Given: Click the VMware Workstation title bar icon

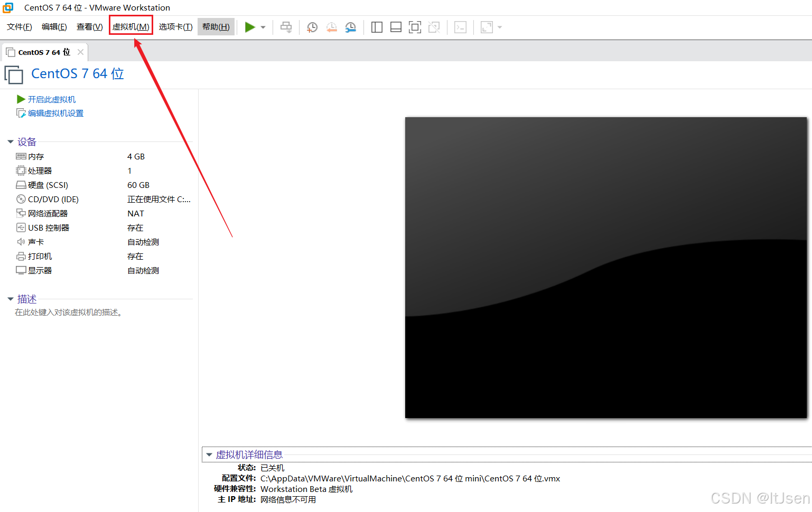Looking at the screenshot, I should click(8, 7).
